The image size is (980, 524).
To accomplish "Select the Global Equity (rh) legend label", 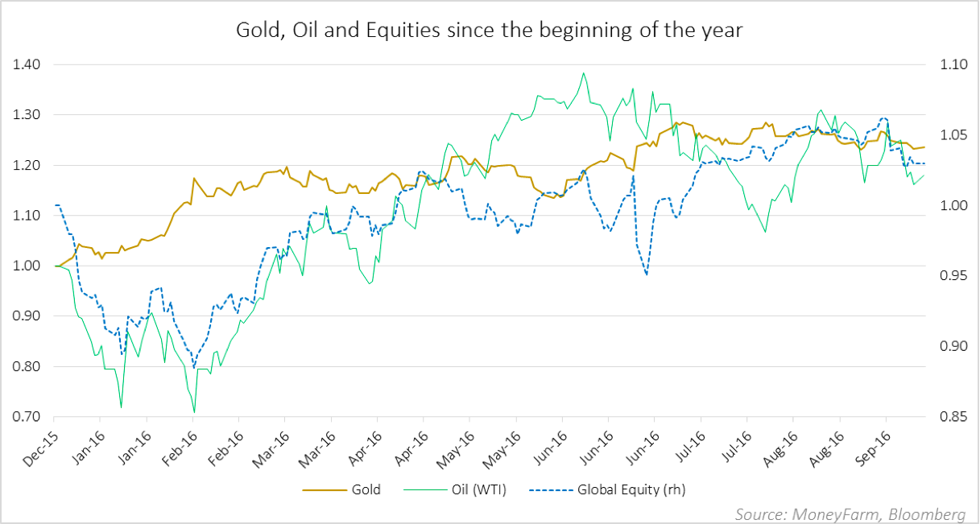I will point(632,489).
